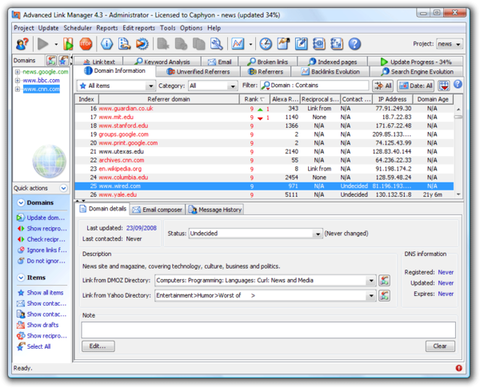480x388 pixels.
Task: Click the referrer table vertical scrollbar
Action: coord(458,152)
